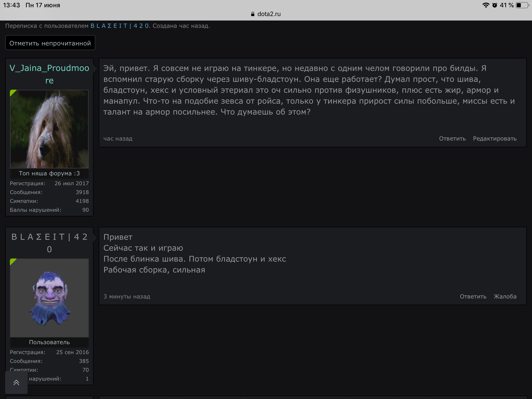Click the "3 минуты назад" timestamp
The height and width of the screenshot is (399, 532).
127,297
